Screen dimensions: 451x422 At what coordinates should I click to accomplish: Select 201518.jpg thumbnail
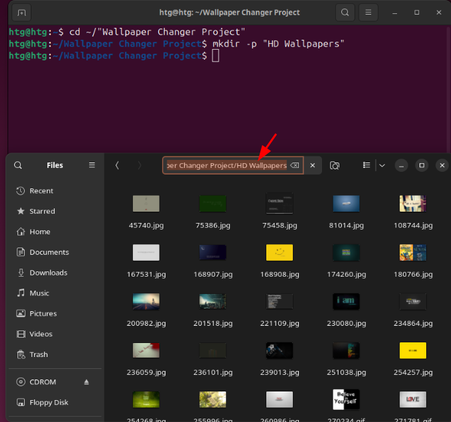213,301
